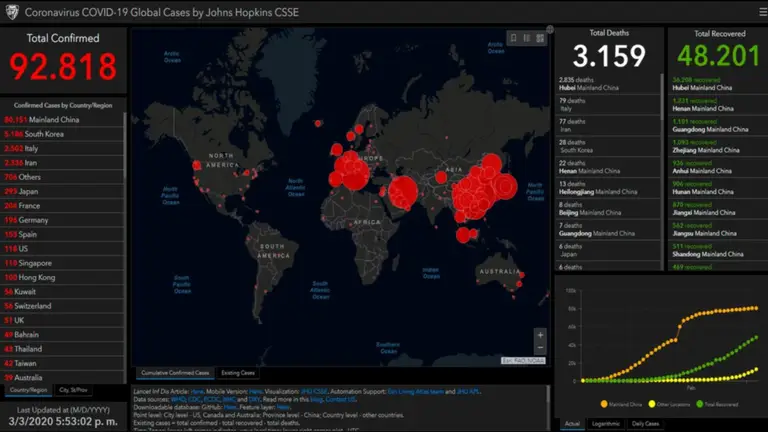768x432 pixels.
Task: Select US in confirmed cases list
Action: 62,248
